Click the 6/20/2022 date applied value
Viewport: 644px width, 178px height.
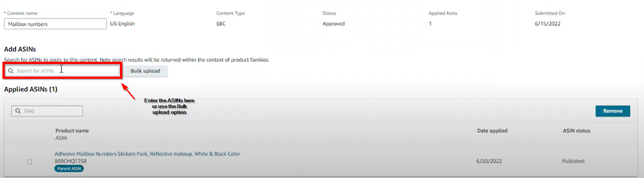click(489, 161)
